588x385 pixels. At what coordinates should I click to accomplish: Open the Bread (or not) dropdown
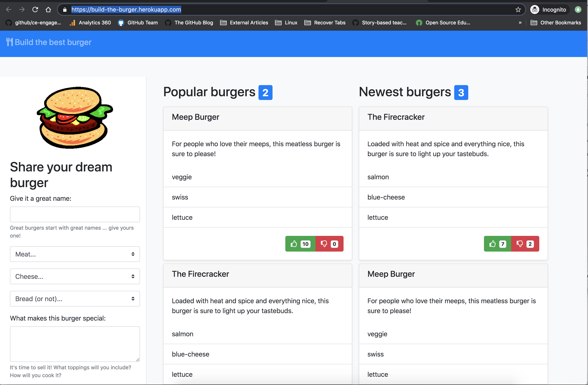tap(75, 298)
